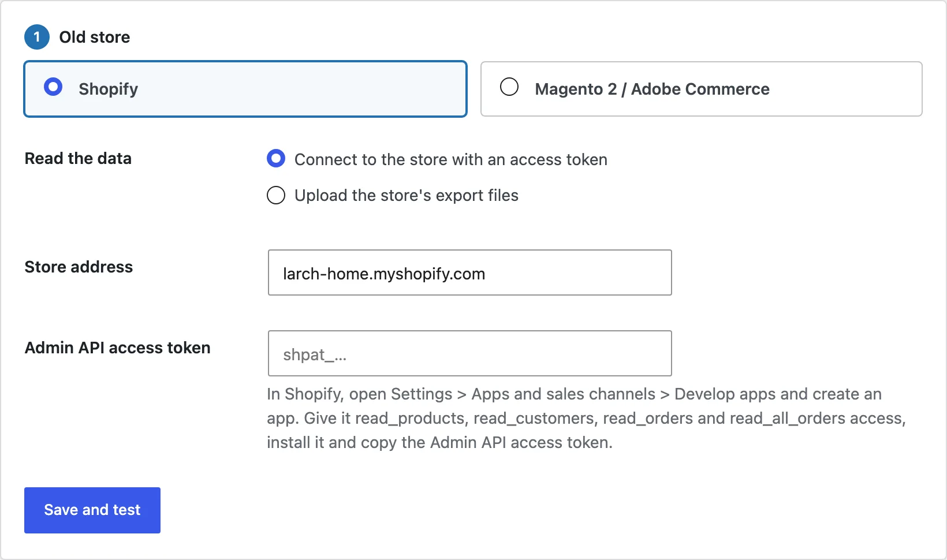
Task: Click the help text starting 'In Shopify, open Settings'
Action: point(586,418)
